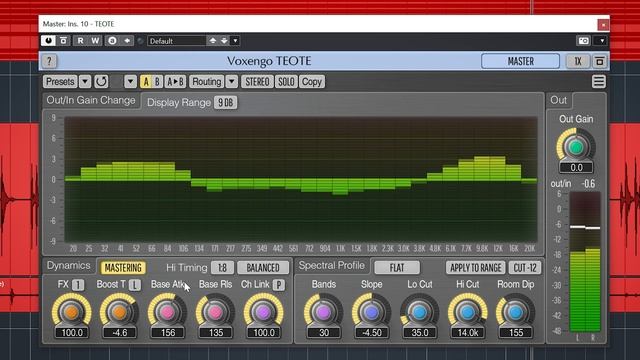The width and height of the screenshot is (640, 360).
Task: Click the STEREO routing preset button
Action: (x=257, y=82)
